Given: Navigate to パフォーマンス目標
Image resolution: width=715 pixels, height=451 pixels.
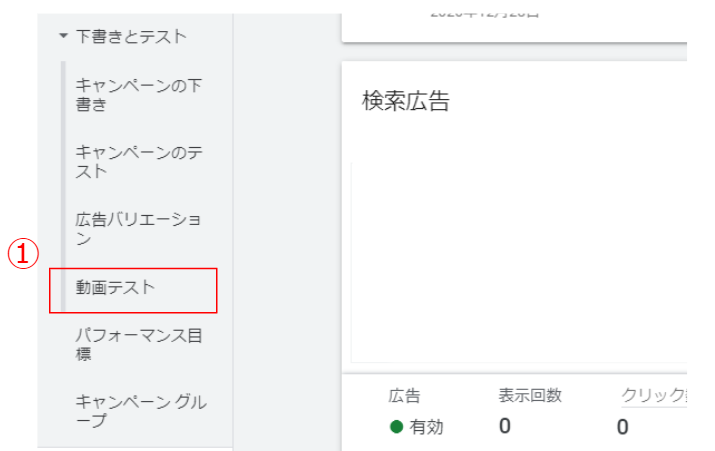Looking at the screenshot, I should coord(138,345).
